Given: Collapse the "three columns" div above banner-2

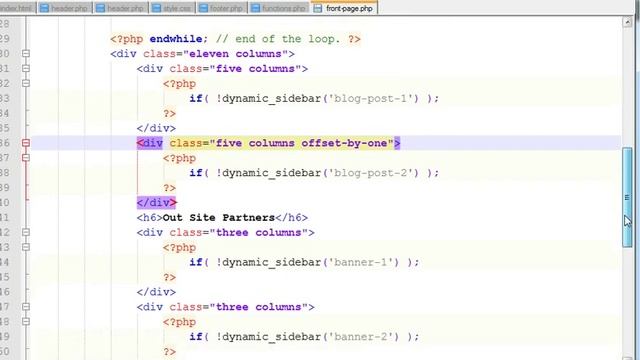Looking at the screenshot, I should click(x=26, y=307).
